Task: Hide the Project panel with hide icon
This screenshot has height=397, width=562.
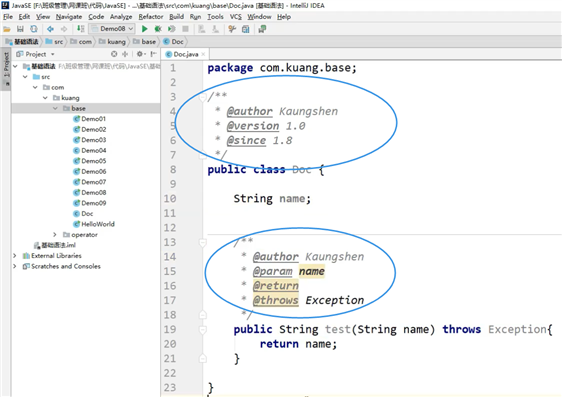Action: point(153,54)
